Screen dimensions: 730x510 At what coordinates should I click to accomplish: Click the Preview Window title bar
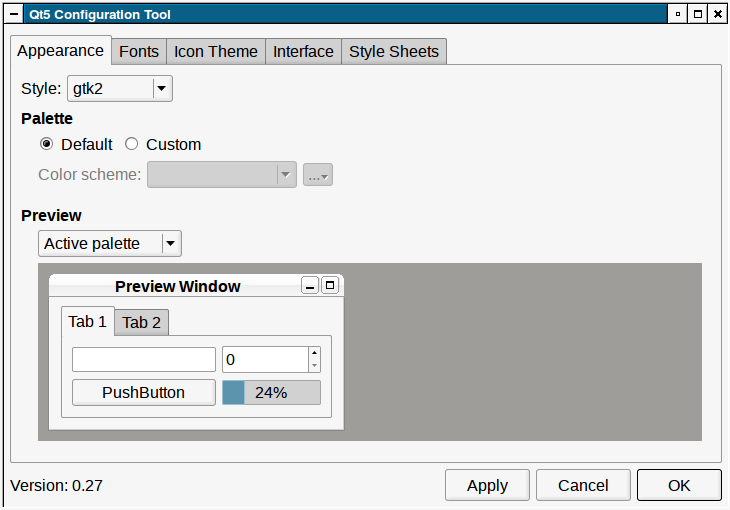177,286
